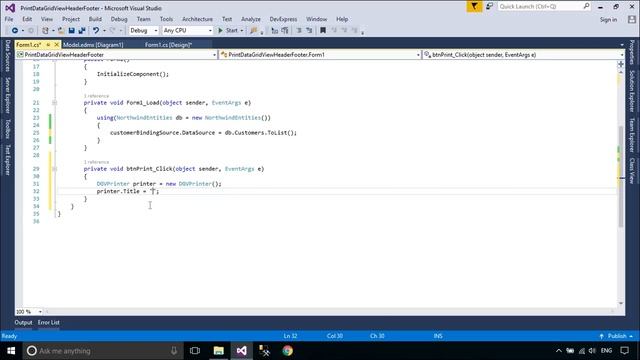This screenshot has width=640, height=360.
Task: Switch to the Model.edmx [Diagram1] tab
Action: [x=93, y=44]
